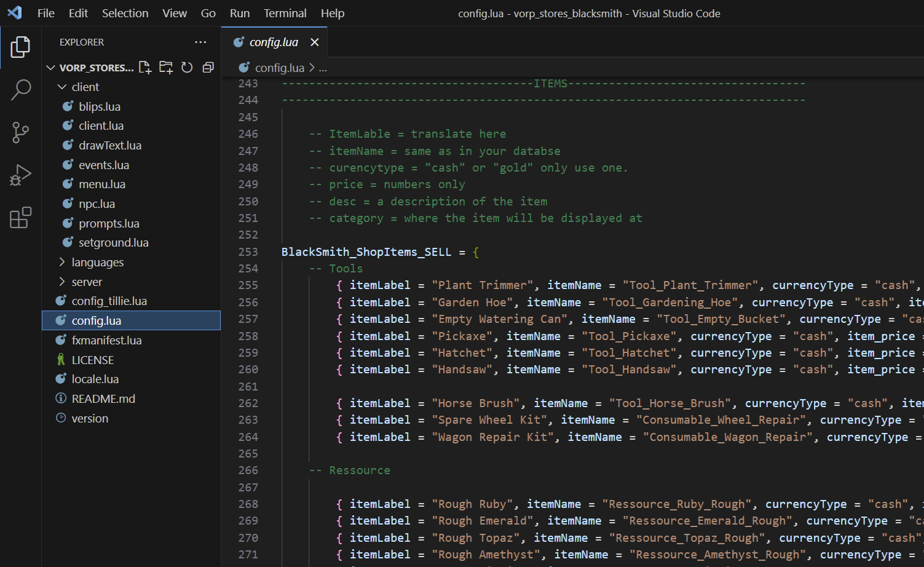
Task: Open the Help menu
Action: pyautogui.click(x=333, y=13)
